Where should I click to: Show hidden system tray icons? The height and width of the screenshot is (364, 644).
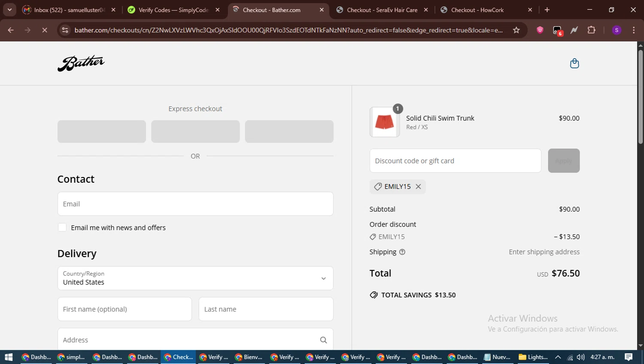(558, 357)
